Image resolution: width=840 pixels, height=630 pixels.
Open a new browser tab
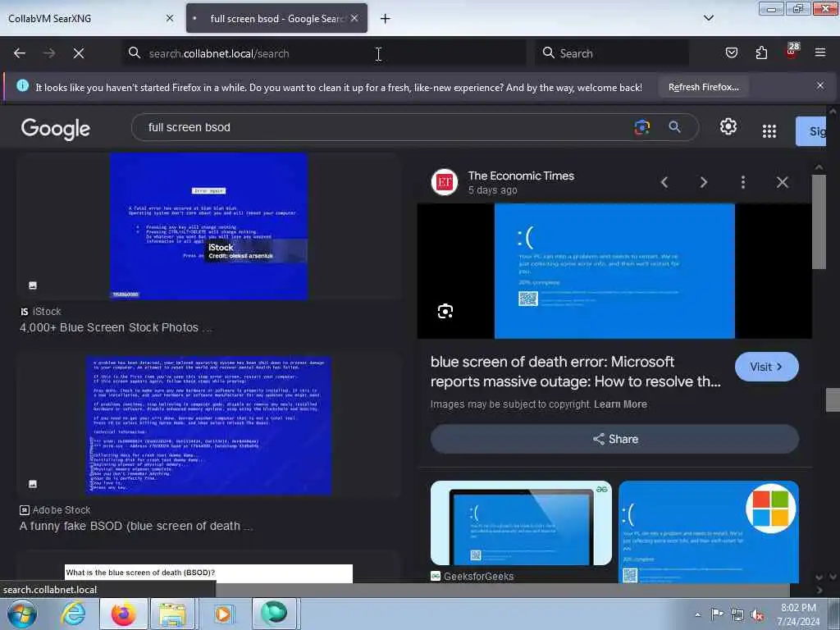click(385, 19)
